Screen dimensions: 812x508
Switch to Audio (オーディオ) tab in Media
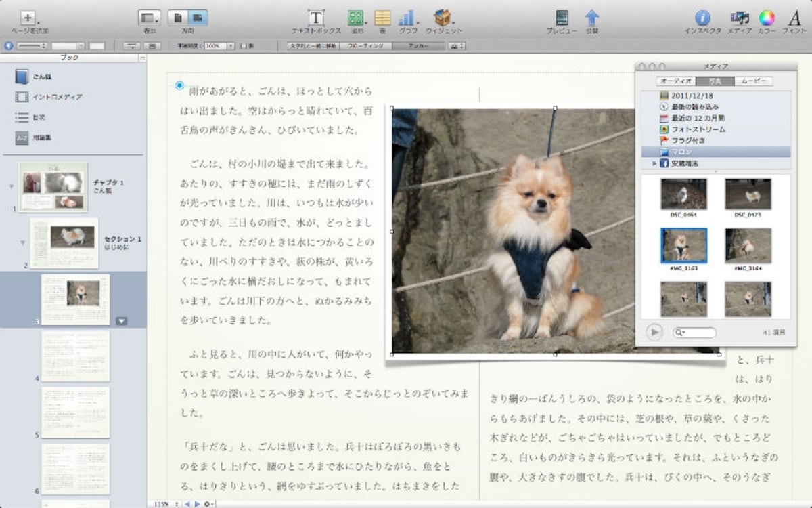click(x=675, y=81)
